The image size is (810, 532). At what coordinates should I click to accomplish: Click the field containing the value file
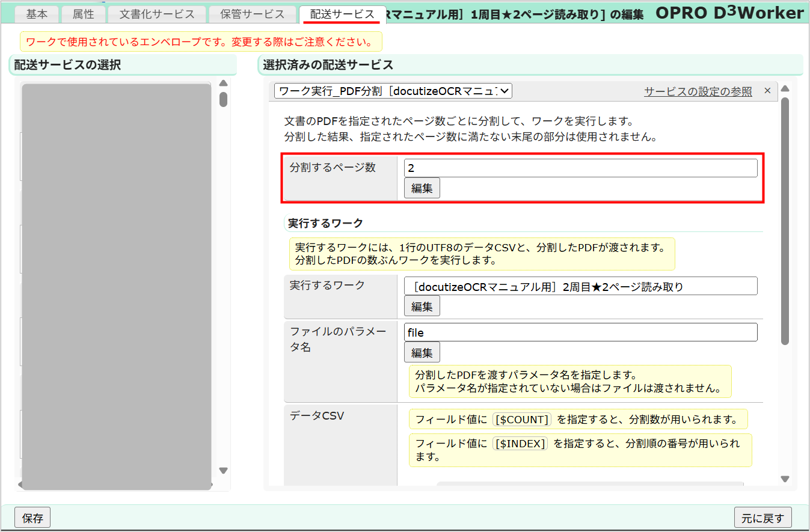580,332
